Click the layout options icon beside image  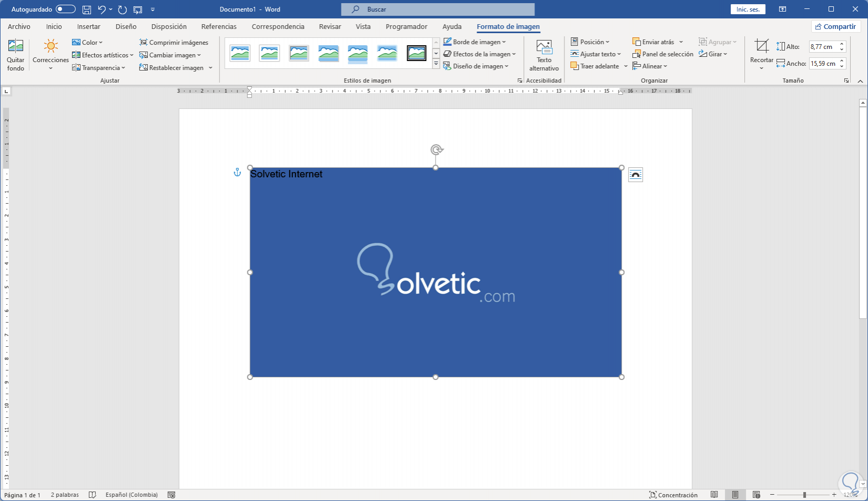point(635,175)
